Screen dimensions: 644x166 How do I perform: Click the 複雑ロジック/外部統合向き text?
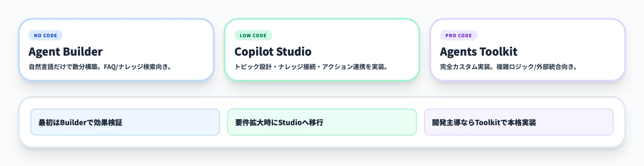click(536, 67)
